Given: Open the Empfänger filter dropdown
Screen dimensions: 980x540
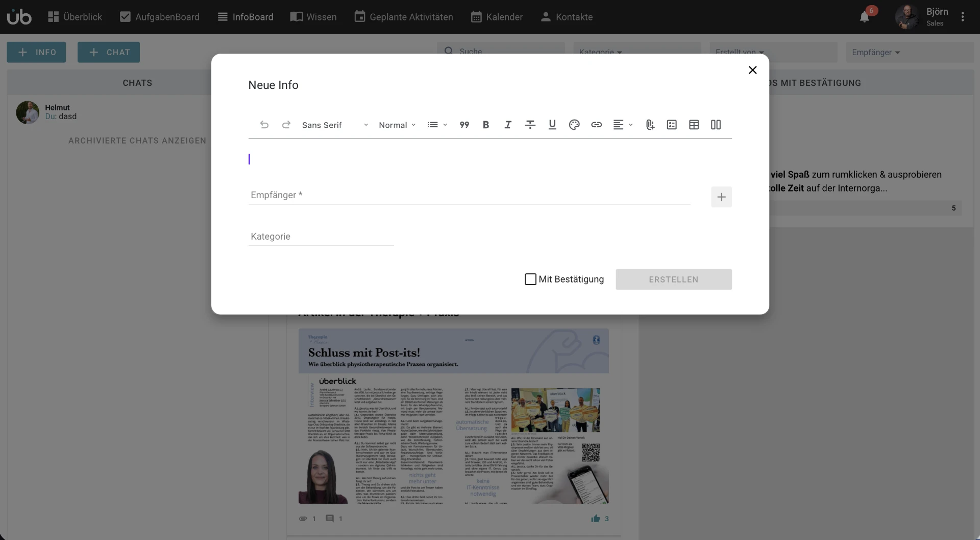Looking at the screenshot, I should click(910, 52).
